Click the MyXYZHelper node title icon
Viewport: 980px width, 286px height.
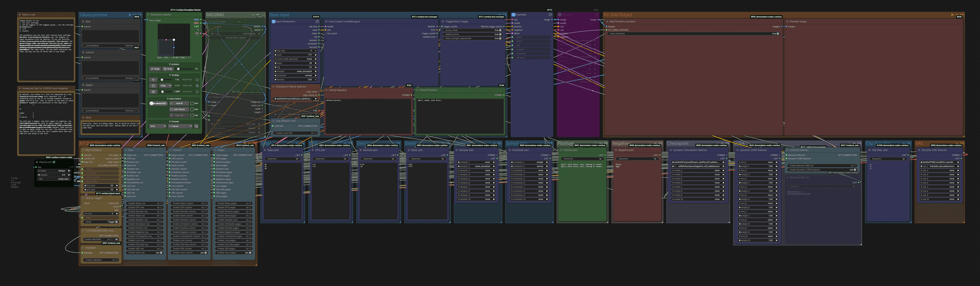83,150
